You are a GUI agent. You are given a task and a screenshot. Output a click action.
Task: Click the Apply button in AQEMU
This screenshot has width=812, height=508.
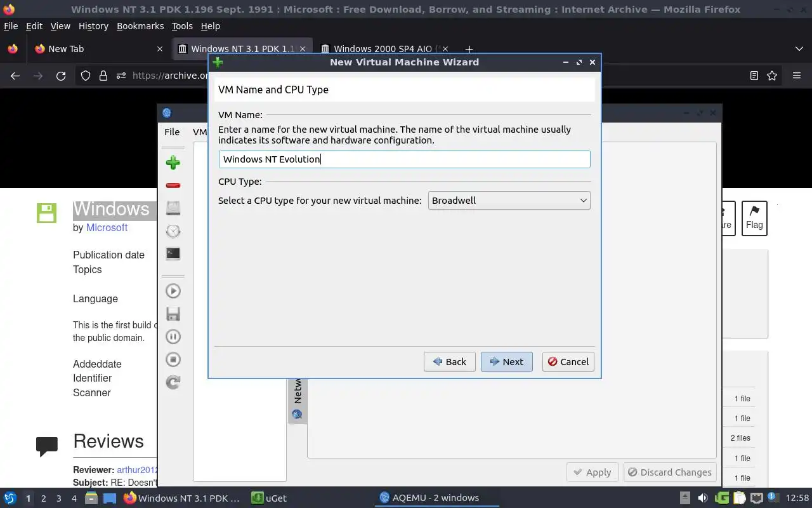point(592,472)
